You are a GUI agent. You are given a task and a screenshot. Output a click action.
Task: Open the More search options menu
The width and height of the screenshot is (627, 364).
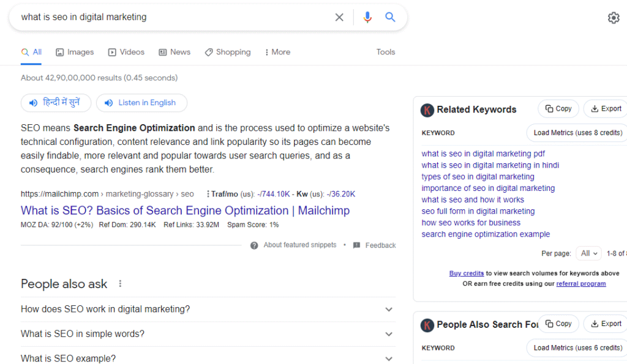point(277,52)
